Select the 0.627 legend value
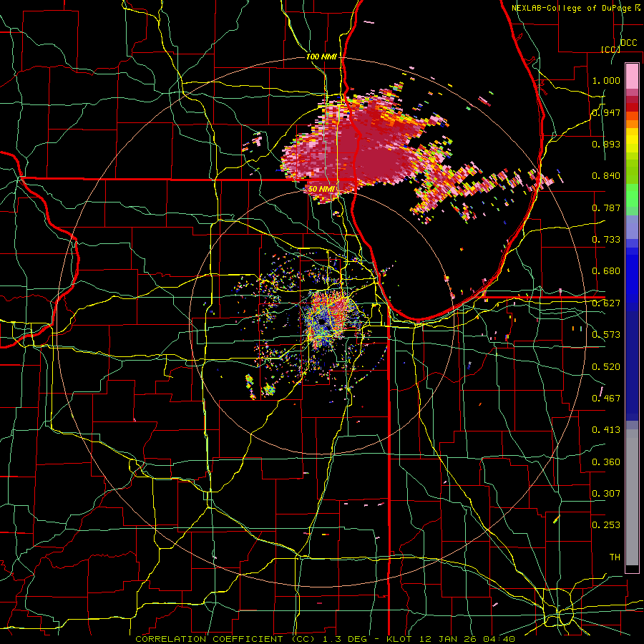Screen dimensions: 644x644 pos(606,303)
